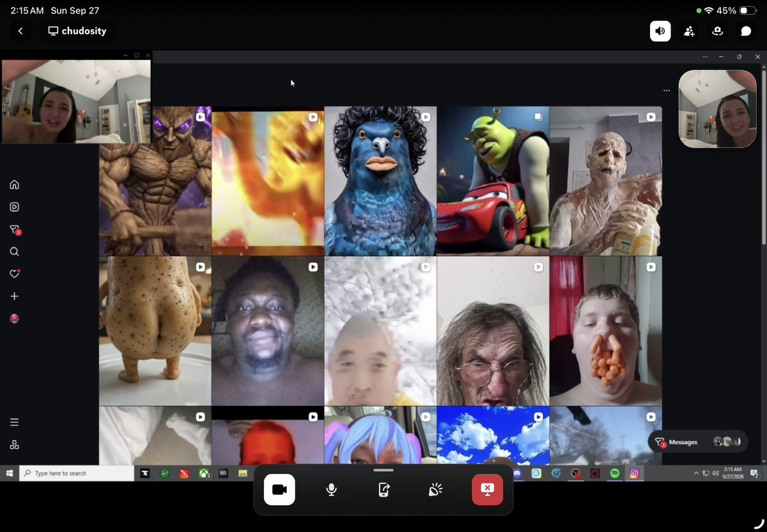Open Instagram More hamburger menu

tap(14, 422)
